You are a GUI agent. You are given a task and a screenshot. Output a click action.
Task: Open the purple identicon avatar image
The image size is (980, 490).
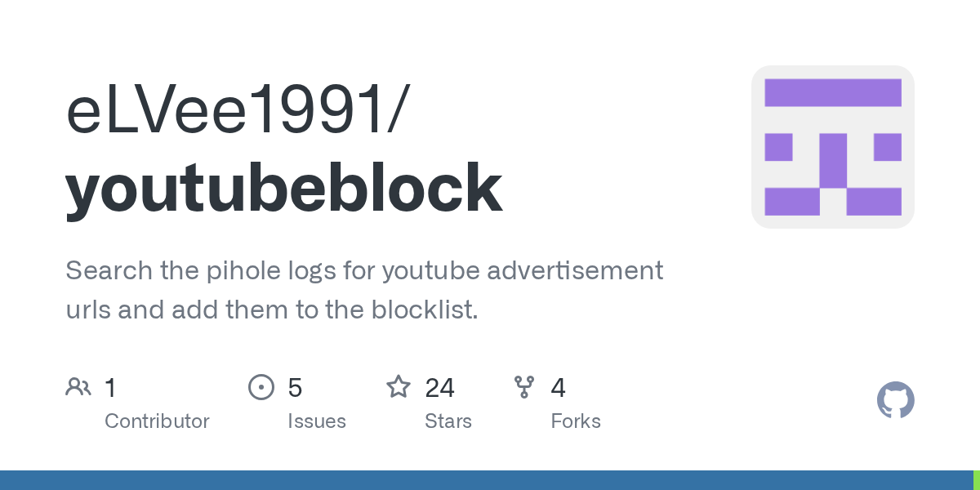(x=832, y=147)
